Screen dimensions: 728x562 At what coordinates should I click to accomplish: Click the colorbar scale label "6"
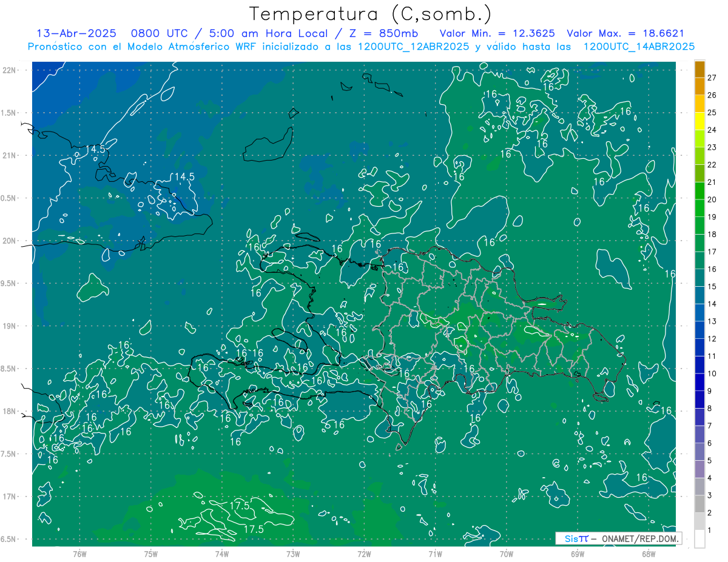pyautogui.click(x=710, y=443)
